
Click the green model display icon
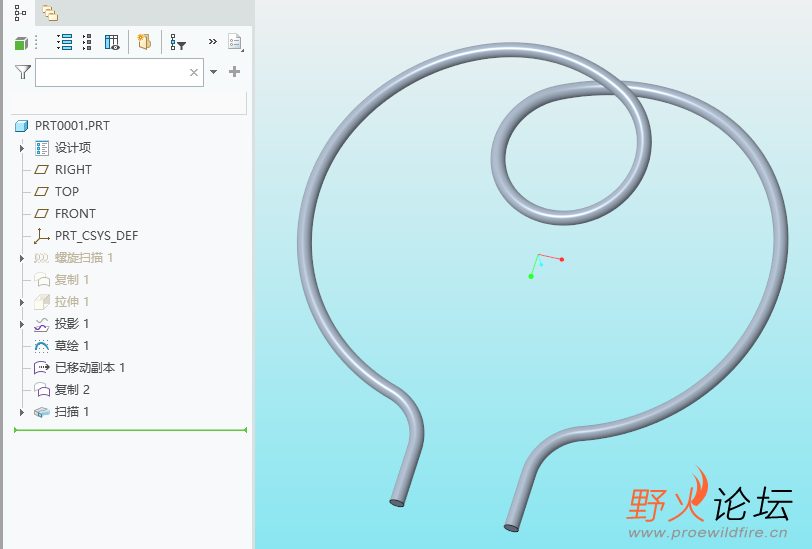point(21,43)
